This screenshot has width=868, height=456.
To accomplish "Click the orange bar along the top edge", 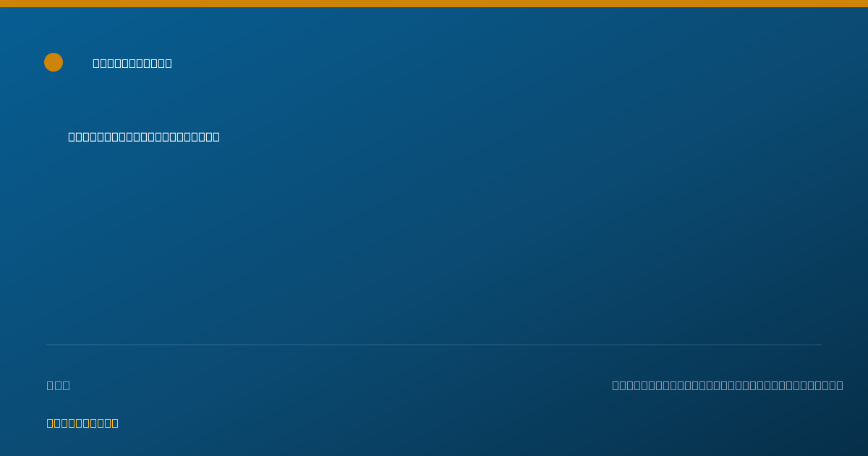I will coord(434,4).
